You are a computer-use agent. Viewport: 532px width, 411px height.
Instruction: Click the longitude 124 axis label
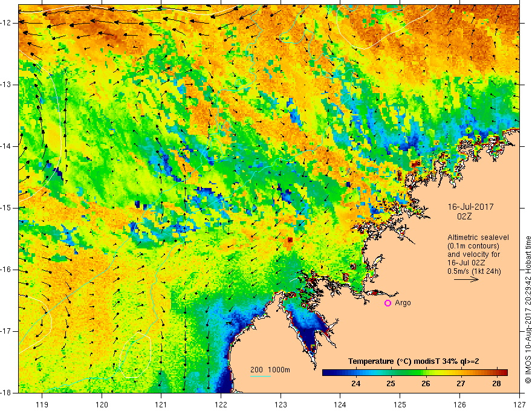340,404
